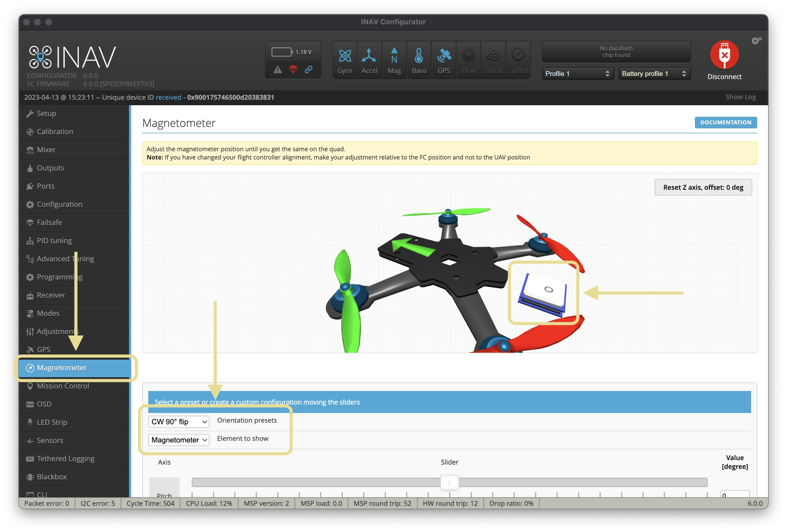Open the Adjustments tab
This screenshot has width=787, height=532.
click(74, 331)
